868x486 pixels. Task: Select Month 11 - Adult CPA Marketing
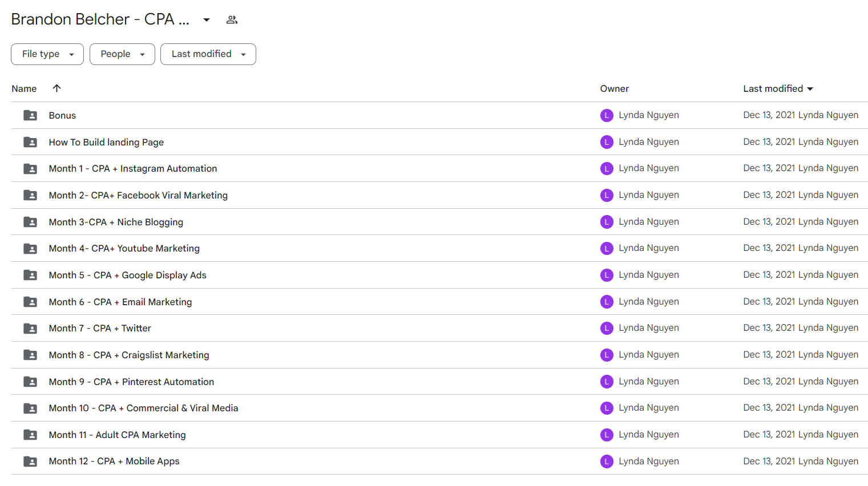coord(118,435)
